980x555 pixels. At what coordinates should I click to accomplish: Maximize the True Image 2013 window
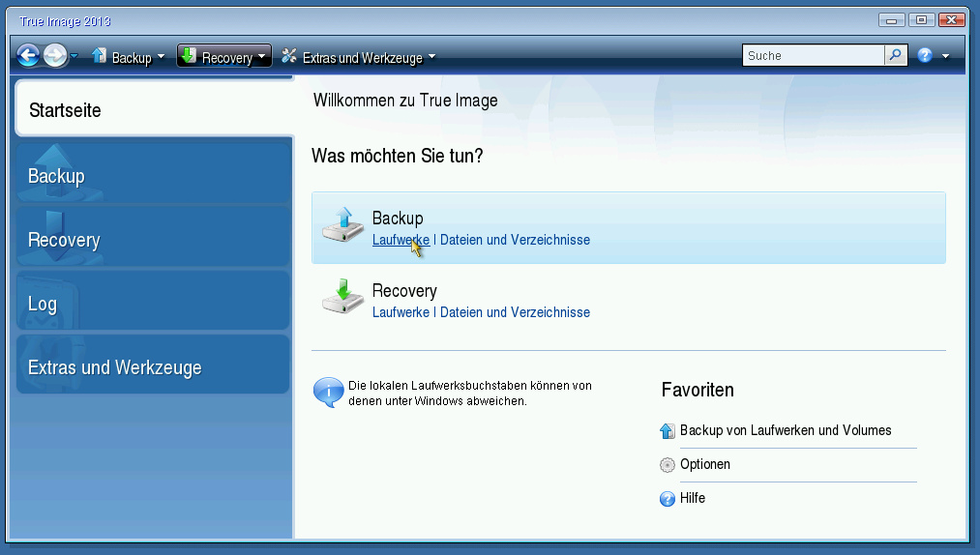pyautogui.click(x=921, y=20)
